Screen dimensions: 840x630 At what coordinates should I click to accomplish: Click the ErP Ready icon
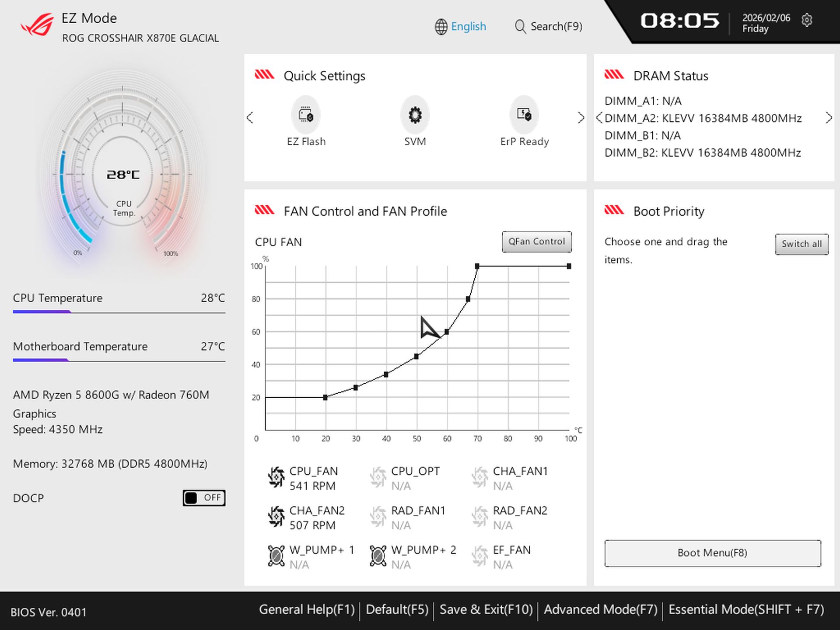[524, 115]
